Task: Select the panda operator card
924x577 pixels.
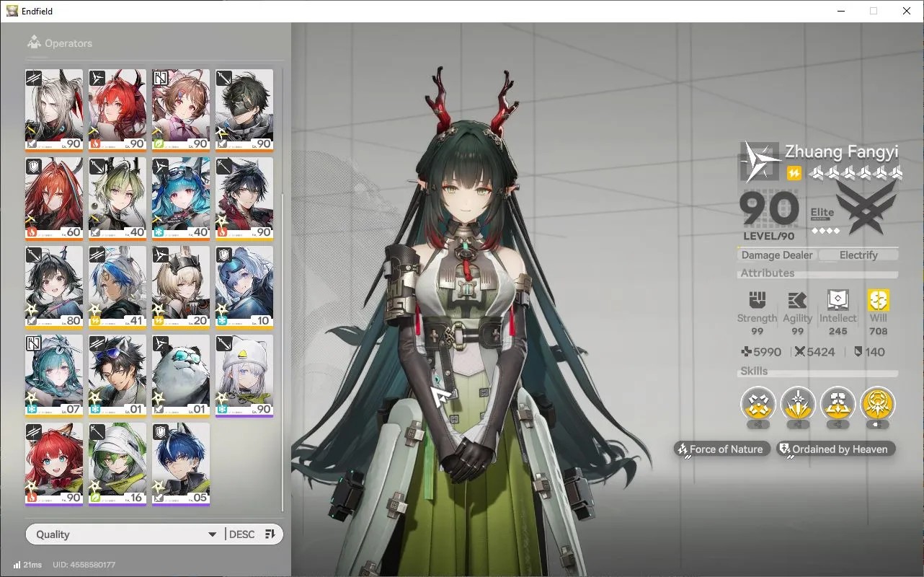Action: [x=181, y=376]
